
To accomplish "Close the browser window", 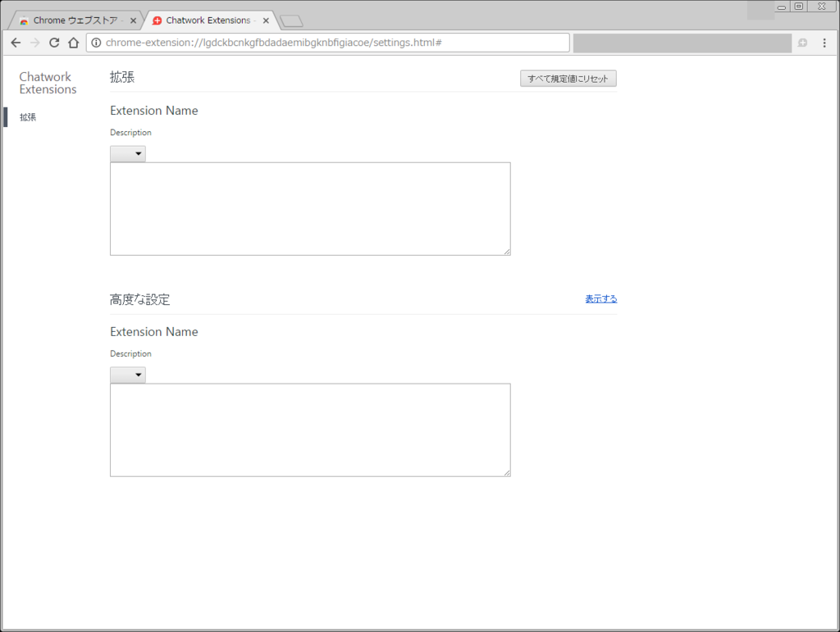I will click(822, 7).
